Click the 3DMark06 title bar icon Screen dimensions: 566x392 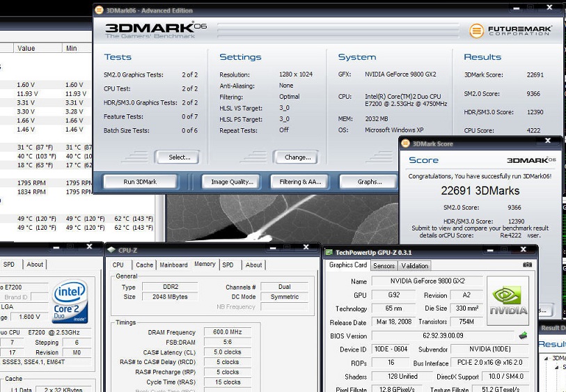[99, 10]
